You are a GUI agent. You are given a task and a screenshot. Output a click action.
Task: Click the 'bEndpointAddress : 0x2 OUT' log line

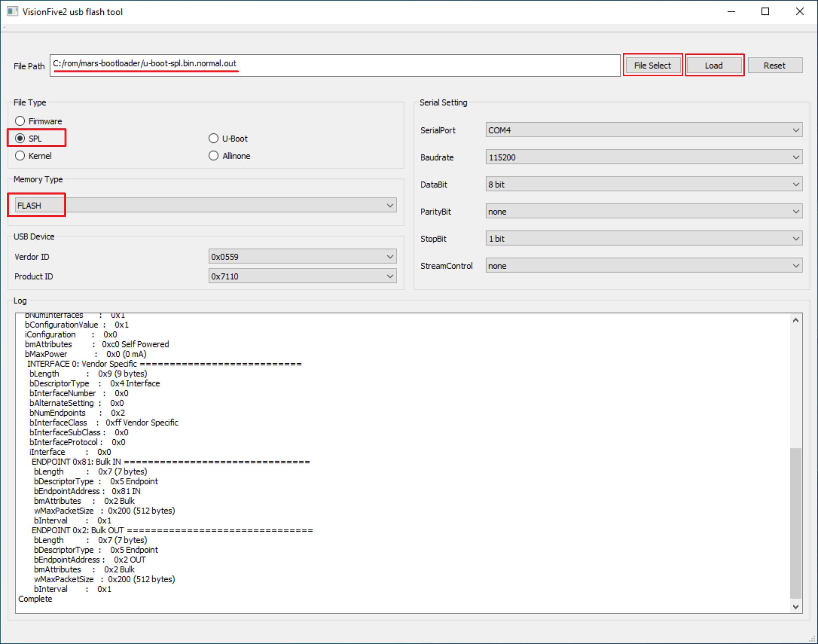tap(90, 559)
